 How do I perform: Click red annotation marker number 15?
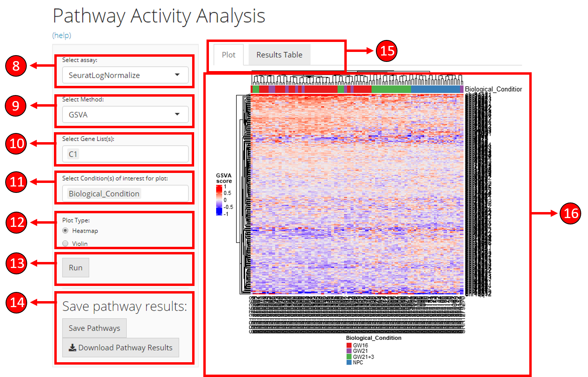[x=386, y=51]
